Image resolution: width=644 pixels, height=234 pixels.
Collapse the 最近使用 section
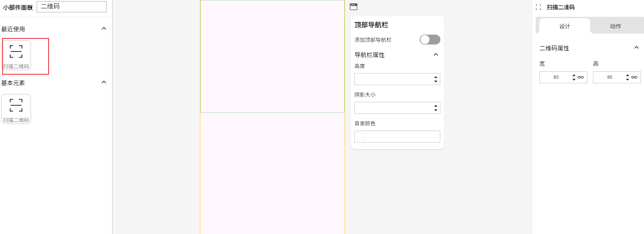(104, 28)
